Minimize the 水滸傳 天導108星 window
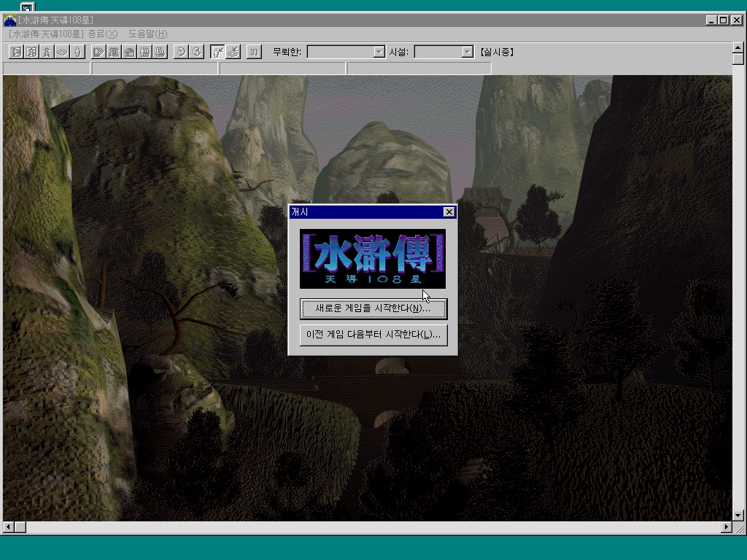Viewport: 747px width, 560px height. point(711,20)
